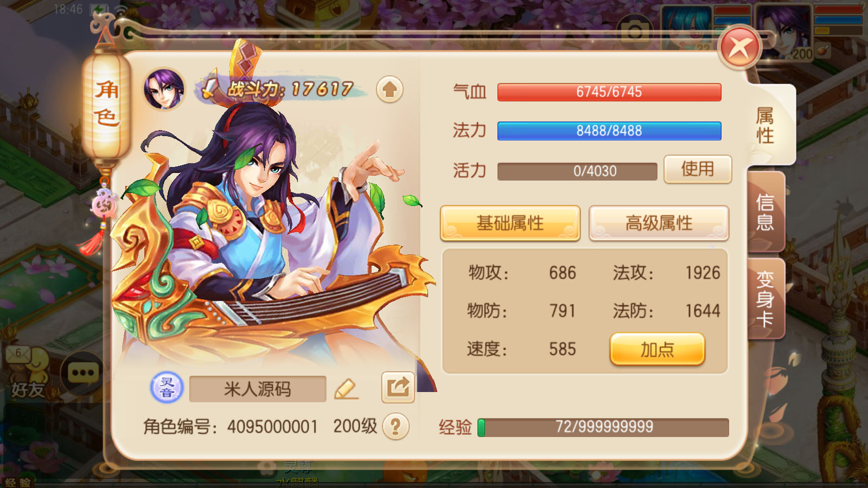Screen dimensions: 868x488
Task: Click the pencil icon to rename character
Action: [x=346, y=389]
